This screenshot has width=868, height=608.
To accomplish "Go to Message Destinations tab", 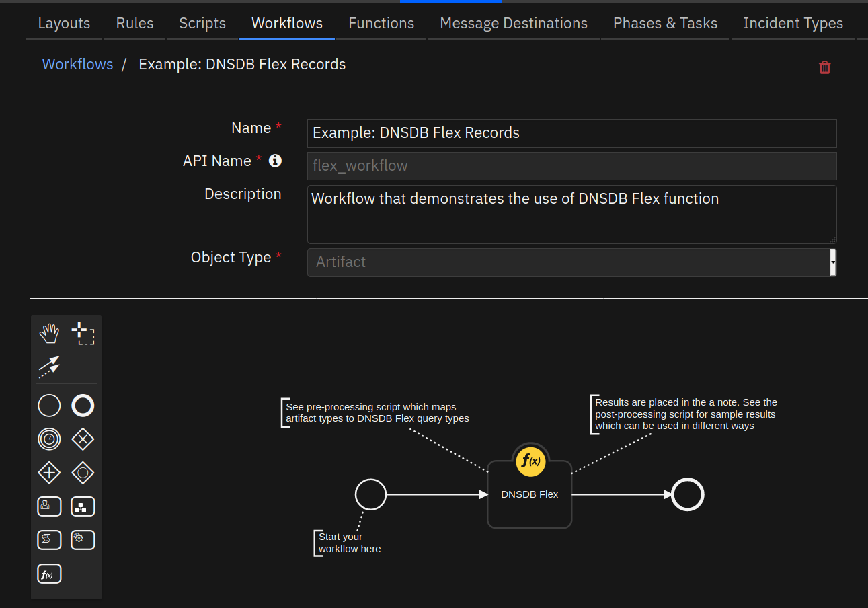I will coord(514,23).
